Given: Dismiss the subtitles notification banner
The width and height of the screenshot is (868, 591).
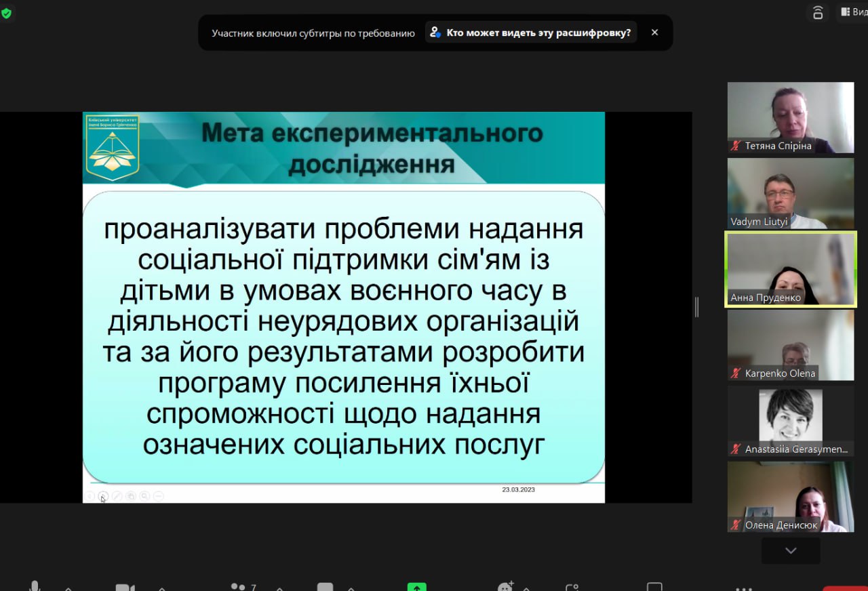Looking at the screenshot, I should [x=654, y=33].
